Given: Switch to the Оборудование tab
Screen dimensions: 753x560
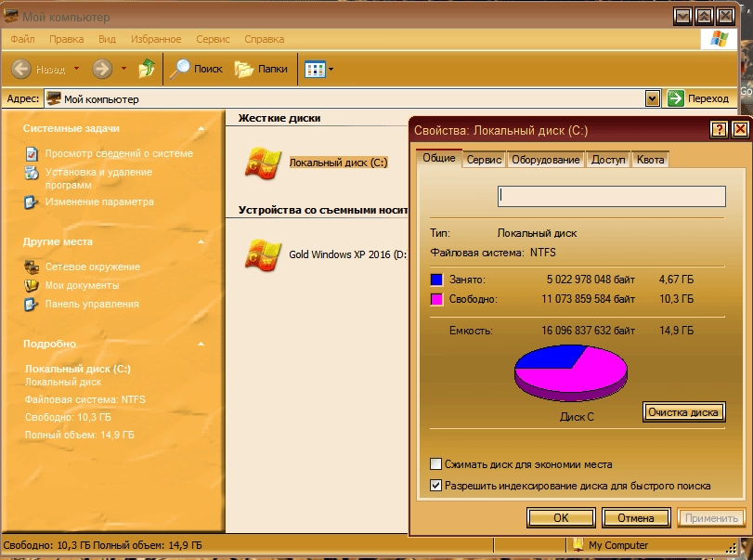Looking at the screenshot, I should tap(546, 160).
